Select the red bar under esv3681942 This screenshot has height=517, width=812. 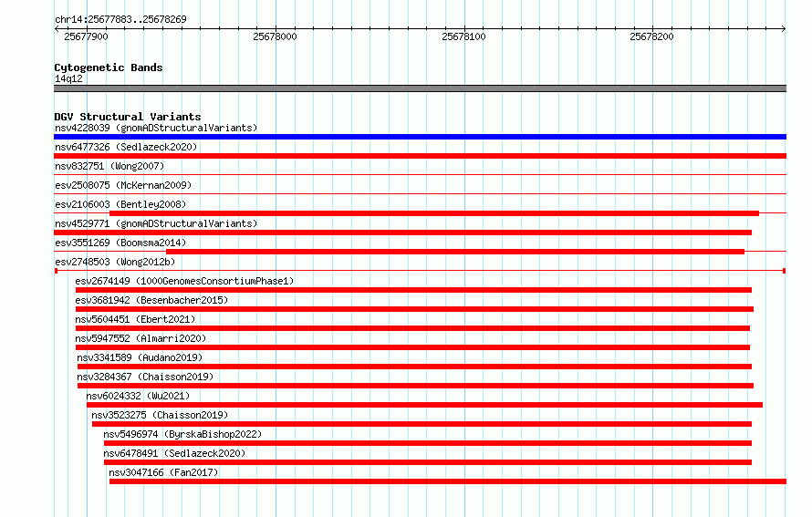(x=414, y=309)
